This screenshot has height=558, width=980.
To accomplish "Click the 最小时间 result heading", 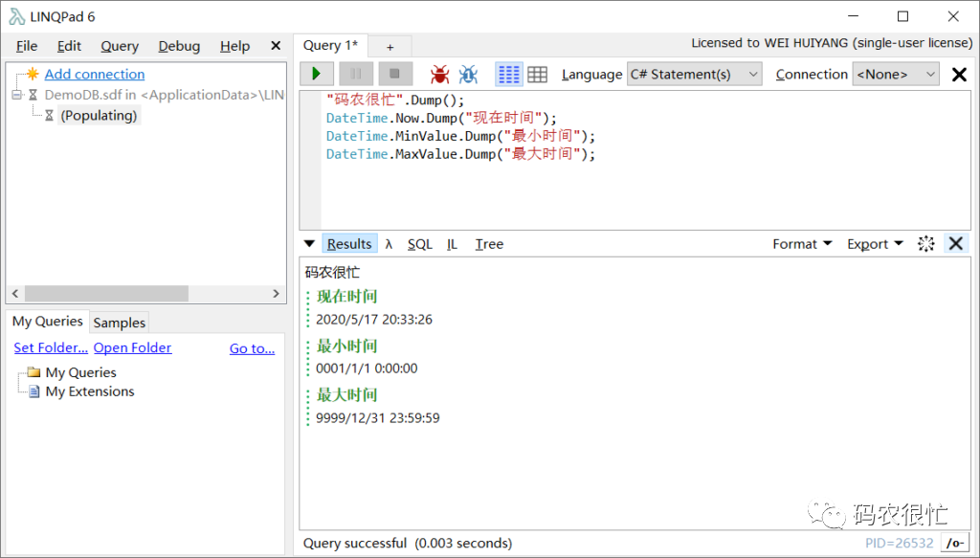I will click(347, 346).
